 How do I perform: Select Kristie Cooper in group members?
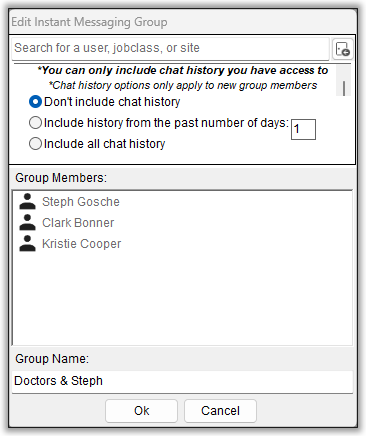point(82,244)
